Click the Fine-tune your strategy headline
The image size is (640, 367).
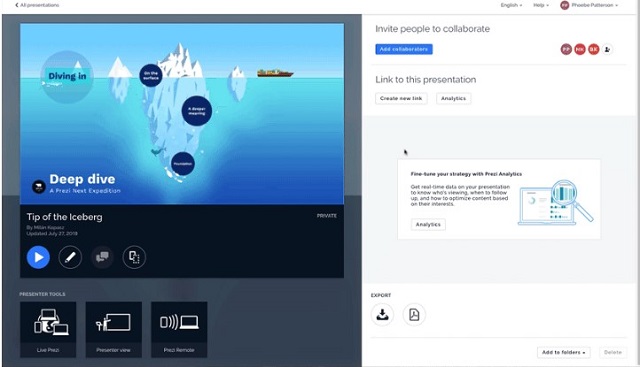point(466,174)
